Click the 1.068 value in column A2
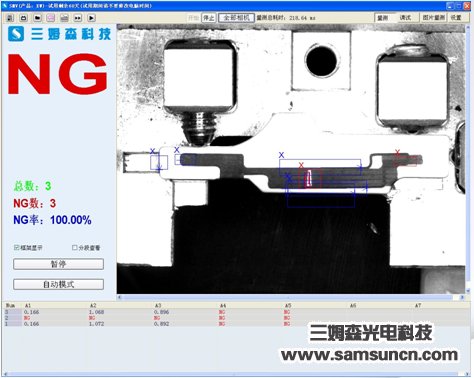The image size is (474, 378). click(96, 312)
